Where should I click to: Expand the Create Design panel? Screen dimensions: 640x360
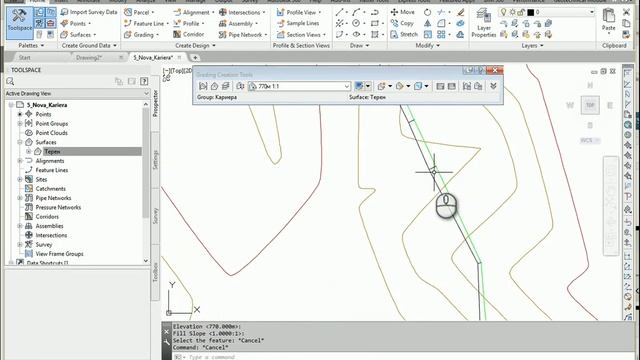click(x=195, y=46)
